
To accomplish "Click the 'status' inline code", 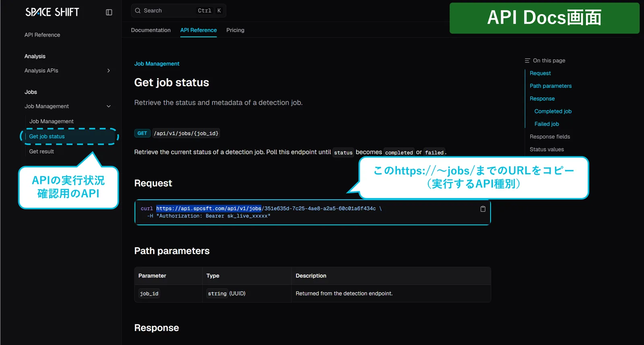I will [x=343, y=153].
